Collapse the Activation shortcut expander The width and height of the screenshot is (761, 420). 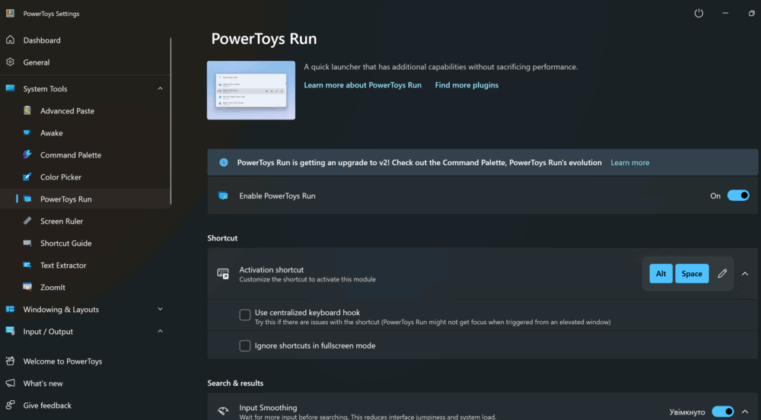[x=745, y=273]
